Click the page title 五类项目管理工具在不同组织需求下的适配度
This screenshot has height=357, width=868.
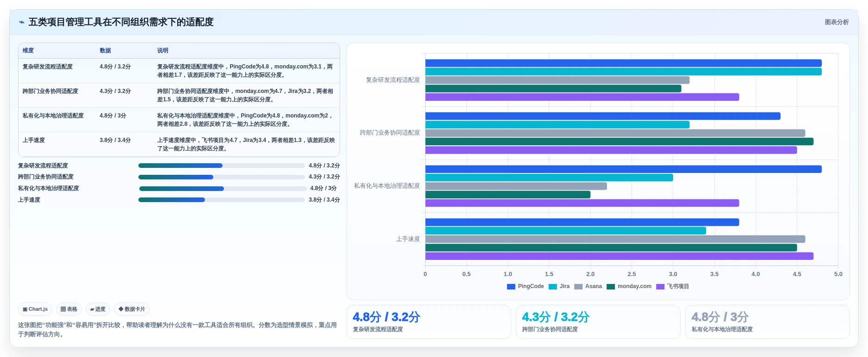click(x=121, y=22)
